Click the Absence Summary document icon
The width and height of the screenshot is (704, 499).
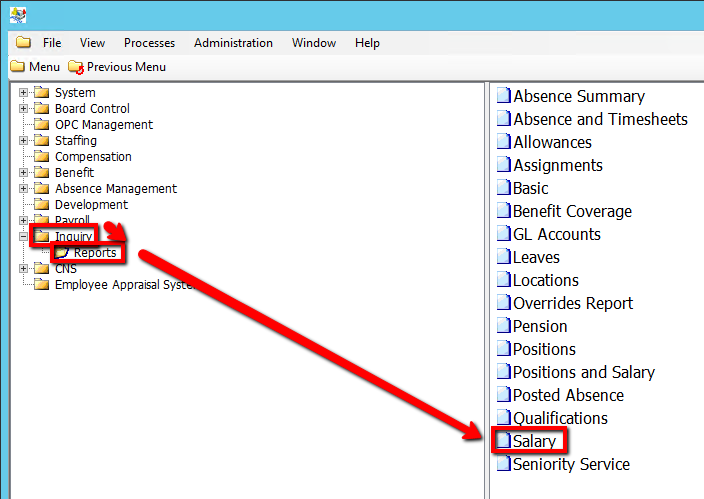coord(504,97)
